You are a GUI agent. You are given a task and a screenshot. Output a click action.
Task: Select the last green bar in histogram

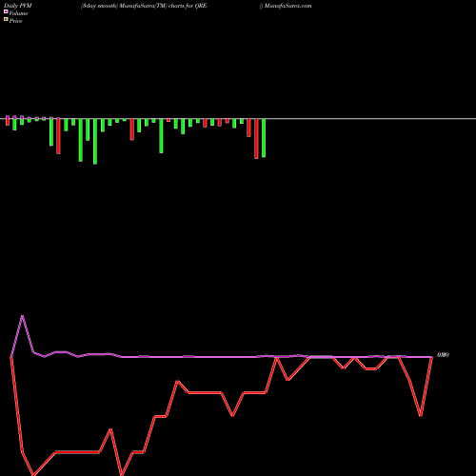[x=264, y=138]
